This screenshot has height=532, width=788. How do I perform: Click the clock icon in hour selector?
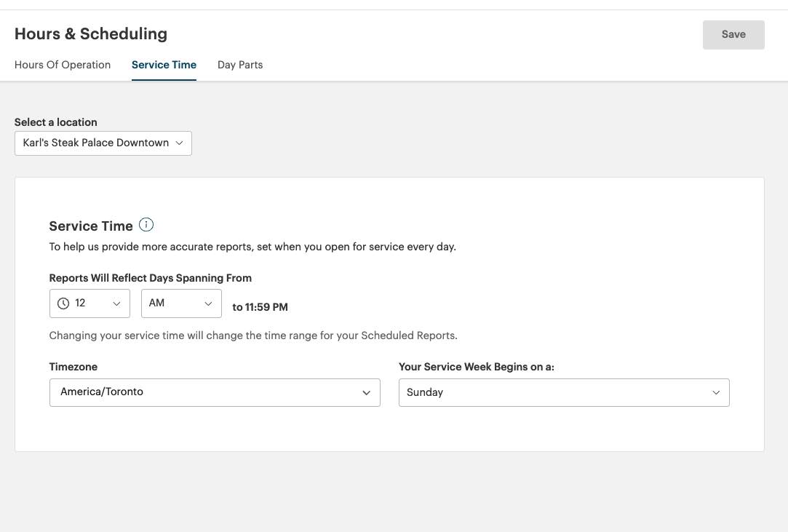click(63, 303)
